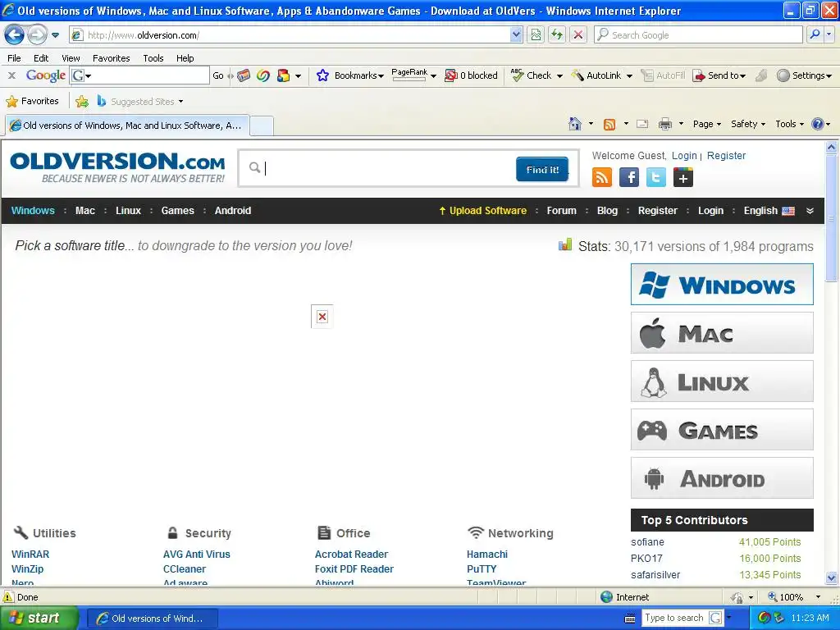
Task: Click the large Android platform button
Action: click(722, 478)
